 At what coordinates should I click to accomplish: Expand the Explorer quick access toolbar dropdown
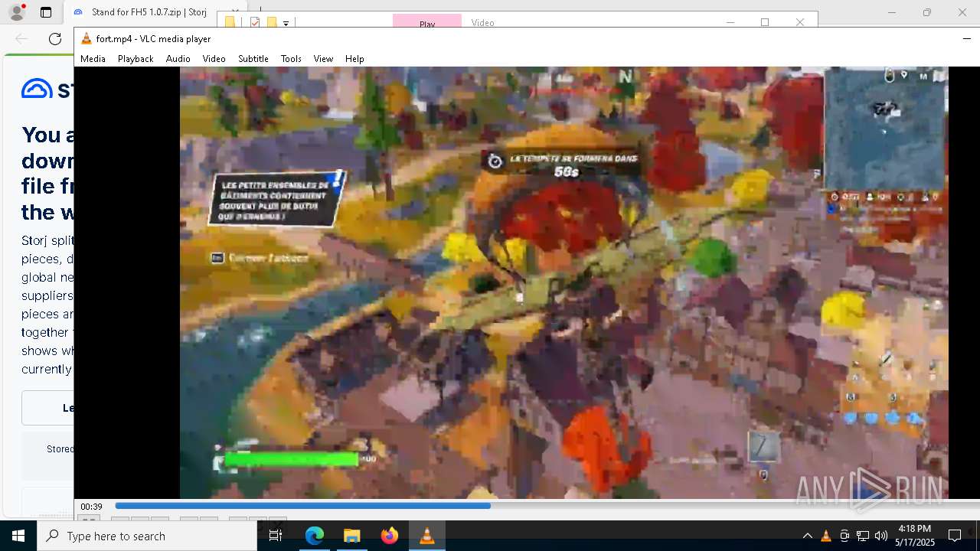(x=286, y=24)
